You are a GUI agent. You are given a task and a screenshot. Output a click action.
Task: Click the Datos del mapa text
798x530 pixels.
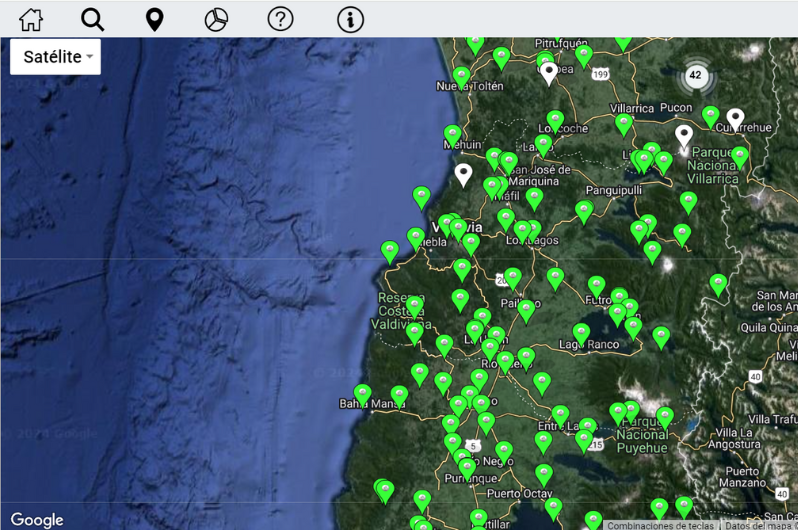760,525
